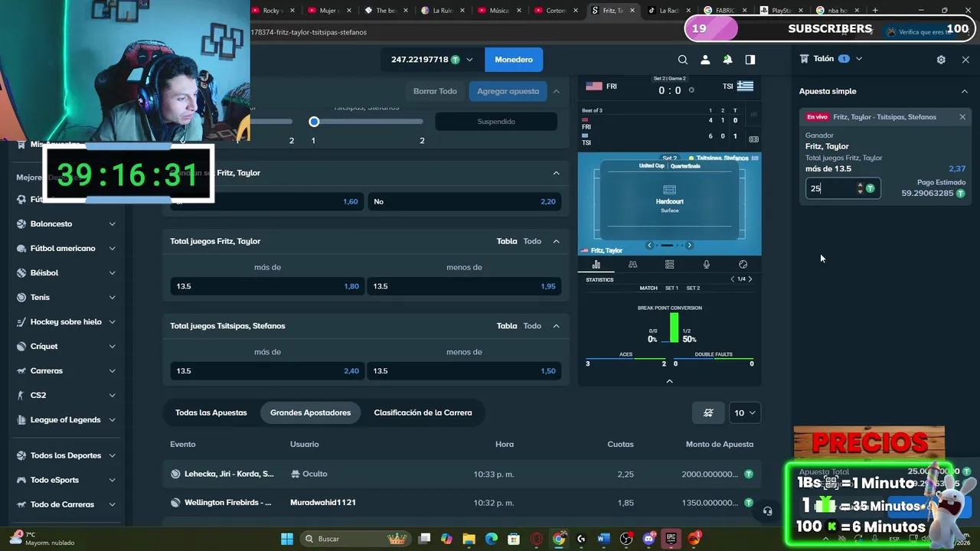The height and width of the screenshot is (551, 980).
Task: Open Todos los Deportes menu item
Action: [66, 455]
